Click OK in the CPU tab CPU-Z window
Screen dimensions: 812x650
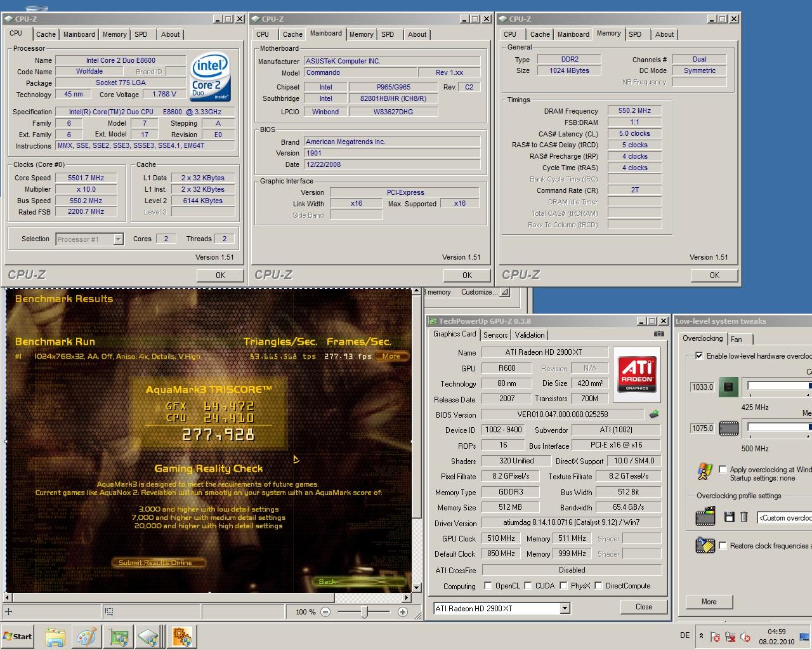click(x=220, y=275)
